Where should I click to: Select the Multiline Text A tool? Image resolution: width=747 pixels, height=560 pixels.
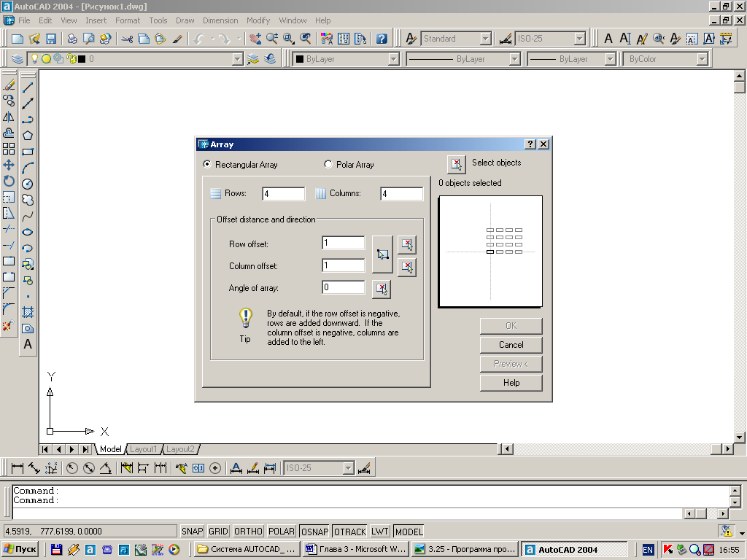28,344
